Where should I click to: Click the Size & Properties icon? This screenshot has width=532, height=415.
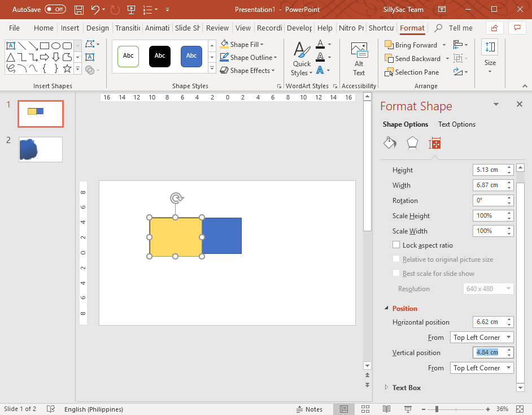pyautogui.click(x=434, y=143)
